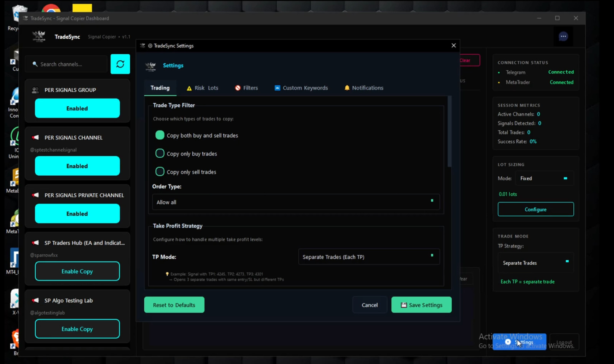Click the SP Algo Testing Lab megaphone icon
Image resolution: width=614 pixels, height=364 pixels.
click(x=35, y=300)
